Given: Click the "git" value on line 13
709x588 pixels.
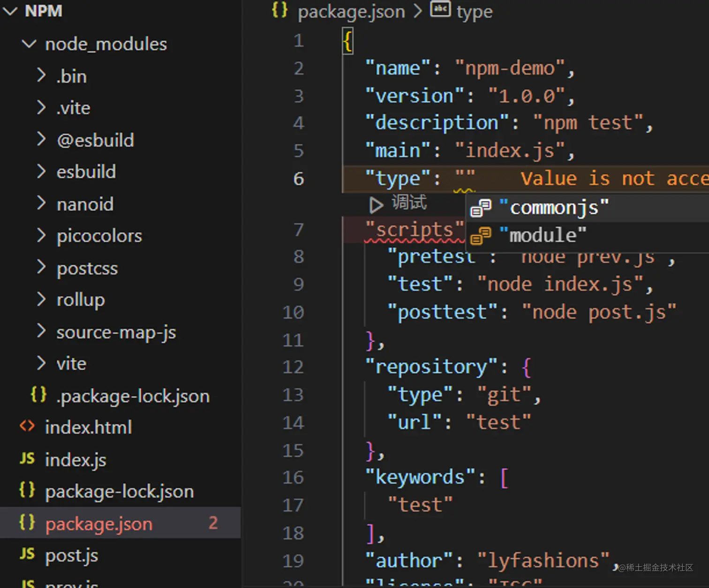Looking at the screenshot, I should point(505,395).
